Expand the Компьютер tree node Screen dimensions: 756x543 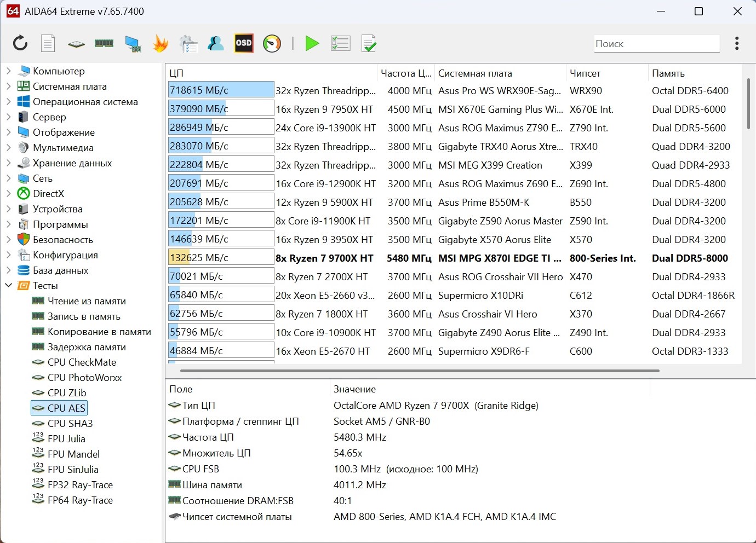[x=8, y=71]
